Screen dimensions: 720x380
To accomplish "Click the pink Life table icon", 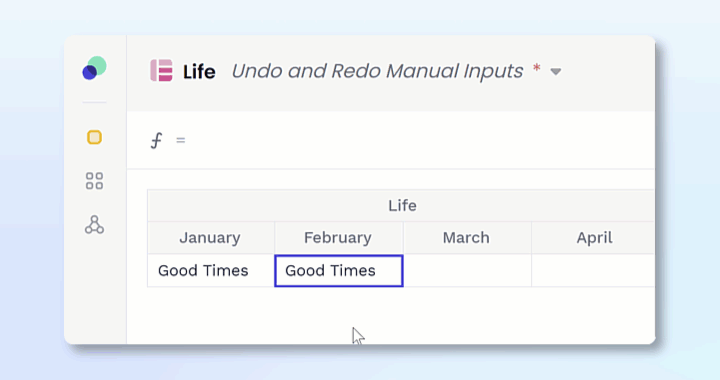I will (162, 71).
